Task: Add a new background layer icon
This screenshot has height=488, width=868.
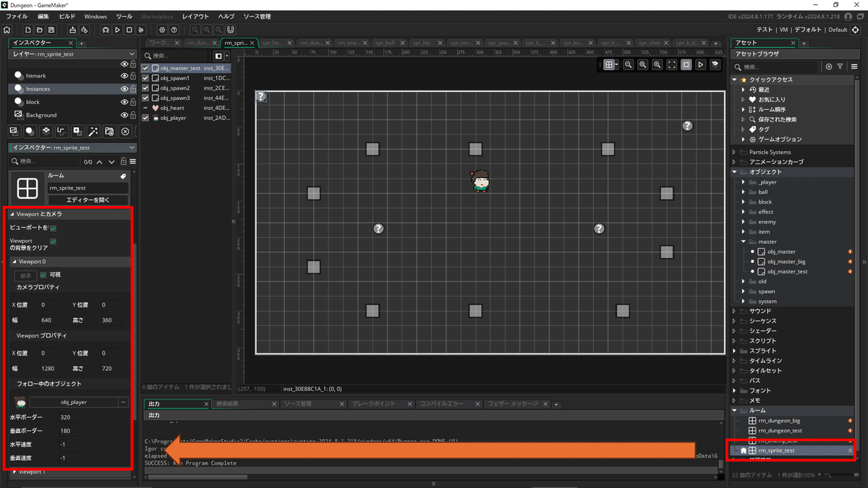Action: [x=14, y=131]
